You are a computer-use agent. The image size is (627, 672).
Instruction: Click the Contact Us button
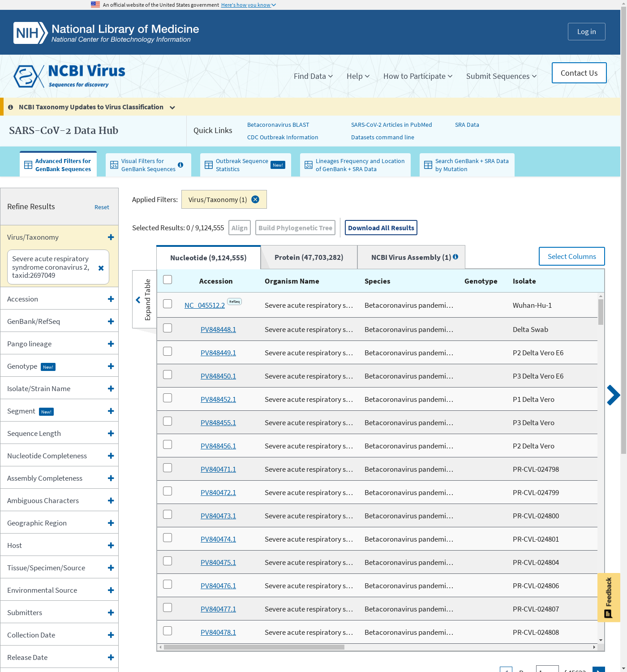click(x=579, y=73)
